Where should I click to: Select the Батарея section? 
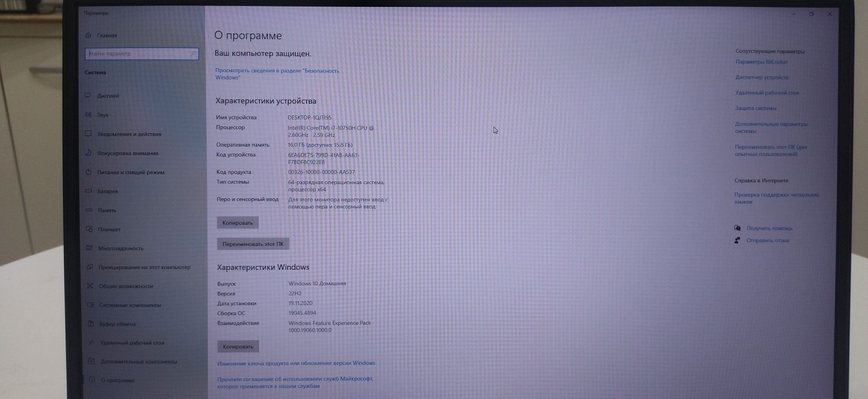point(108,191)
